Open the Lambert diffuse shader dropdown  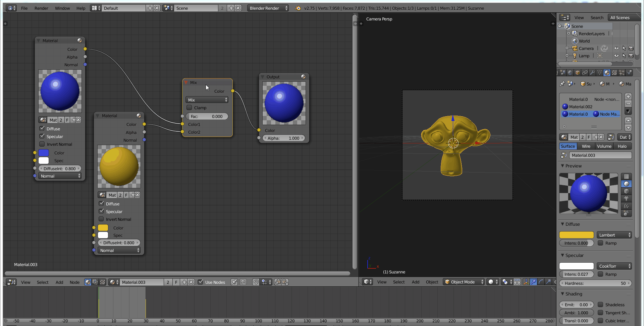614,235
